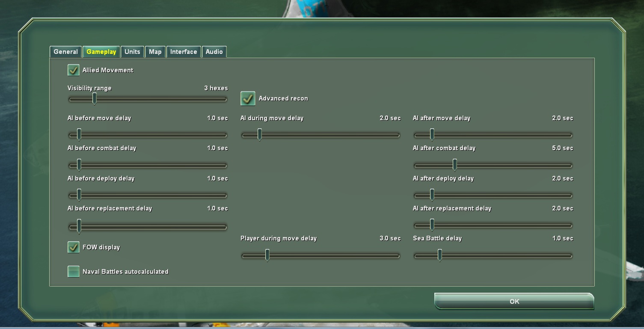644x329 pixels.
Task: Enable Naval Battles autocalculated checkbox
Action: click(x=74, y=272)
